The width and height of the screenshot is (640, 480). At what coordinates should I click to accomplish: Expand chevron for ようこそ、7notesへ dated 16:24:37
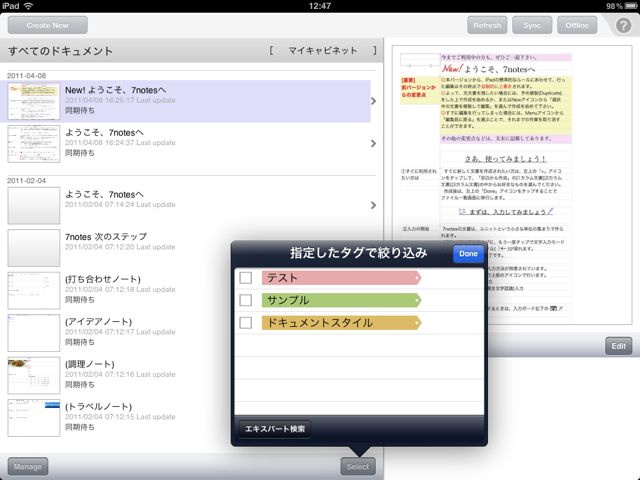pos(373,143)
